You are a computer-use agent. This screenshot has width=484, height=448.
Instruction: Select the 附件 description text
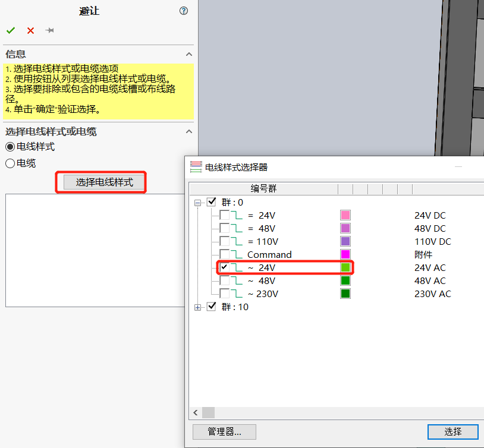[423, 254]
